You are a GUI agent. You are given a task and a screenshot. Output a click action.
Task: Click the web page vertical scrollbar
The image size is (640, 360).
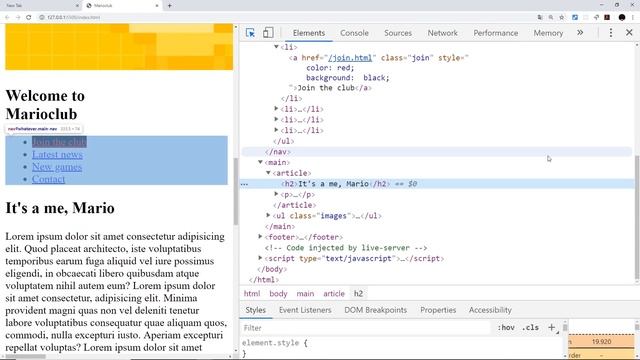(236, 191)
